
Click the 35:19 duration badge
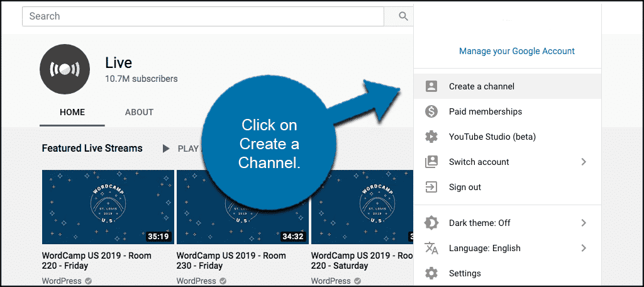click(x=159, y=237)
